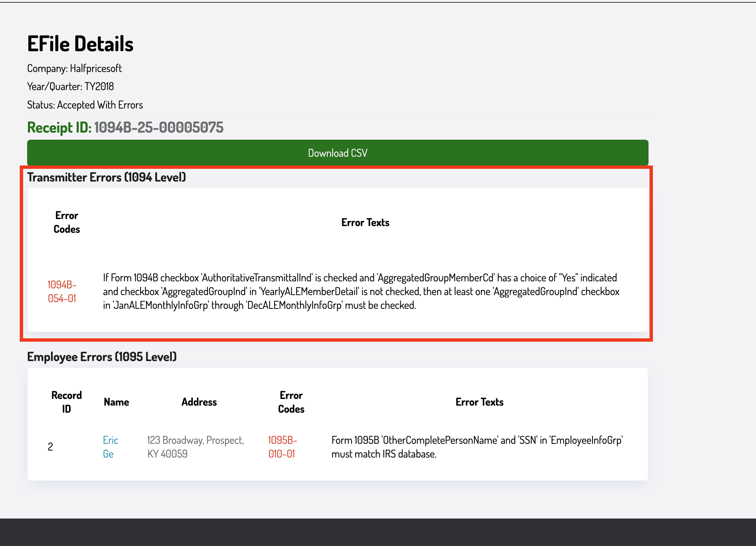Screen dimensions: 756x546
Task: Select error code 1094B-054-01
Action: [62, 291]
